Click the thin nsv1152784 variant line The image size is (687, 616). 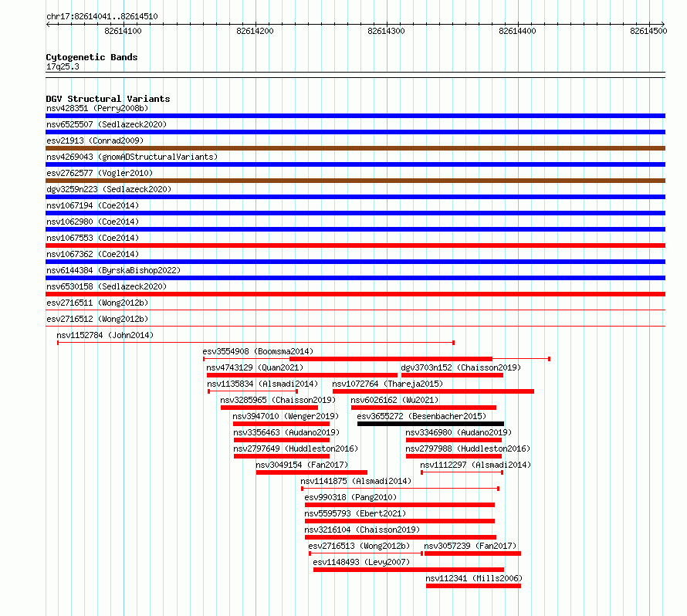(256, 343)
